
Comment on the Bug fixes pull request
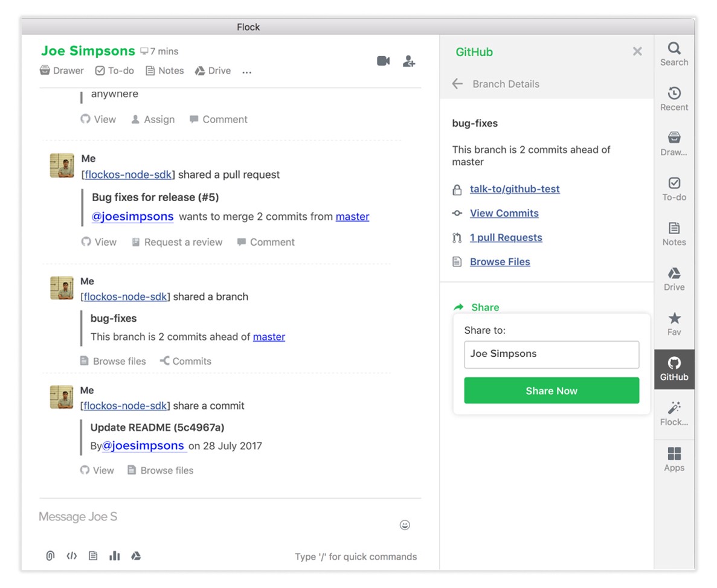point(266,242)
